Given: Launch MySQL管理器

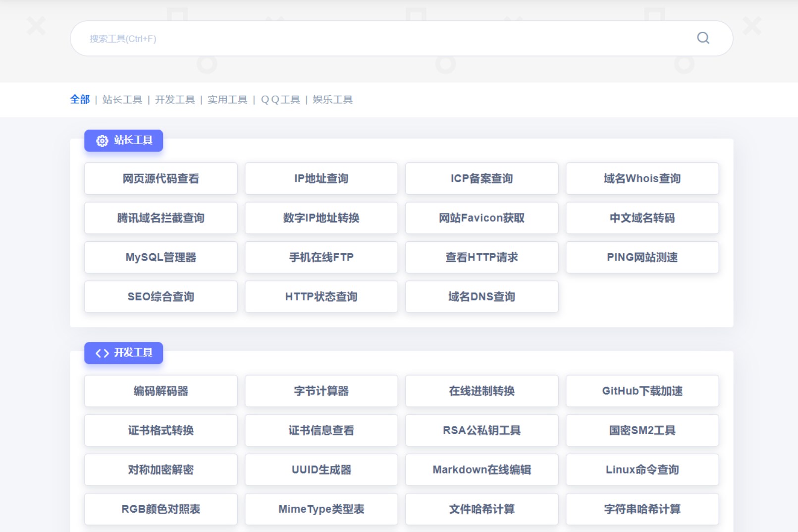Looking at the screenshot, I should point(161,258).
